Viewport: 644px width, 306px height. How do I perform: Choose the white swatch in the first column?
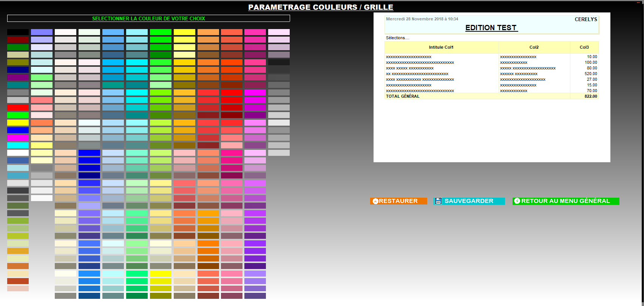(18, 153)
